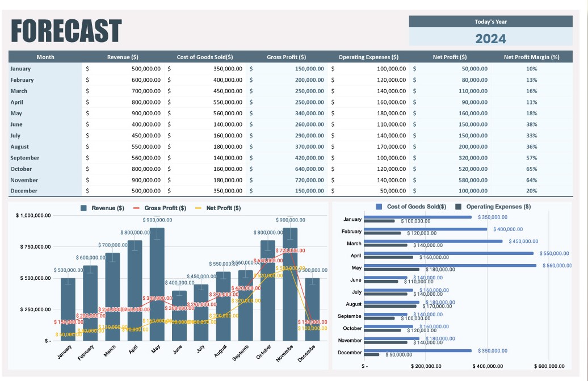Select the September row label

[25, 158]
